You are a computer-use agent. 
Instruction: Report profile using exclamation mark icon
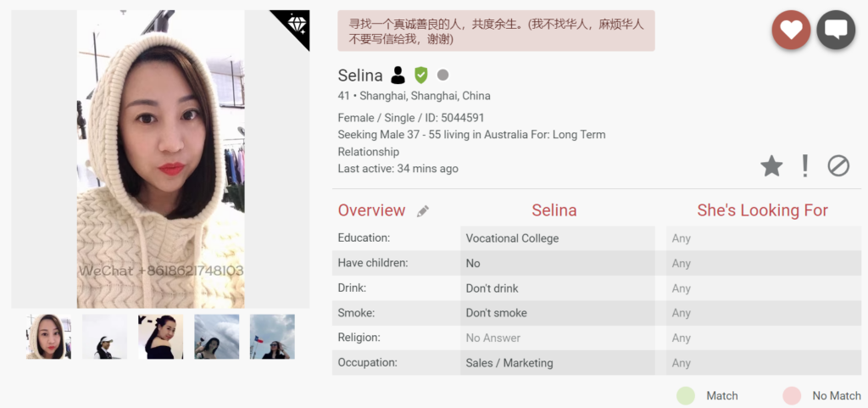pos(804,166)
